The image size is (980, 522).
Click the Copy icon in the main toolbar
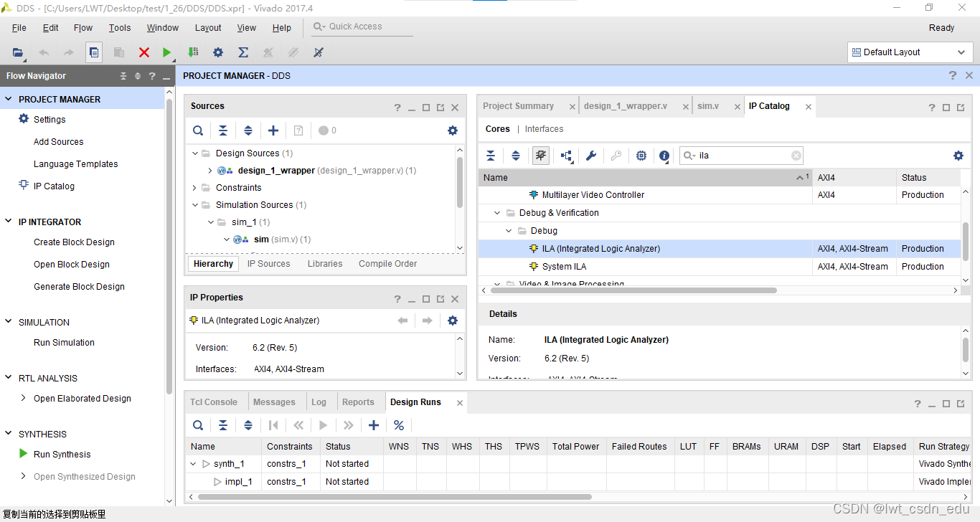[x=94, y=52]
